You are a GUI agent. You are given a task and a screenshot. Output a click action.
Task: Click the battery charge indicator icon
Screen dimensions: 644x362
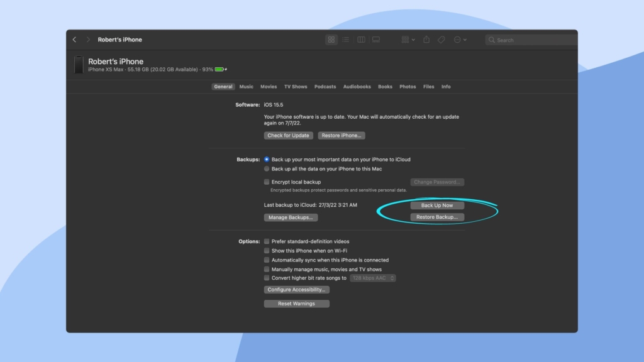(221, 69)
